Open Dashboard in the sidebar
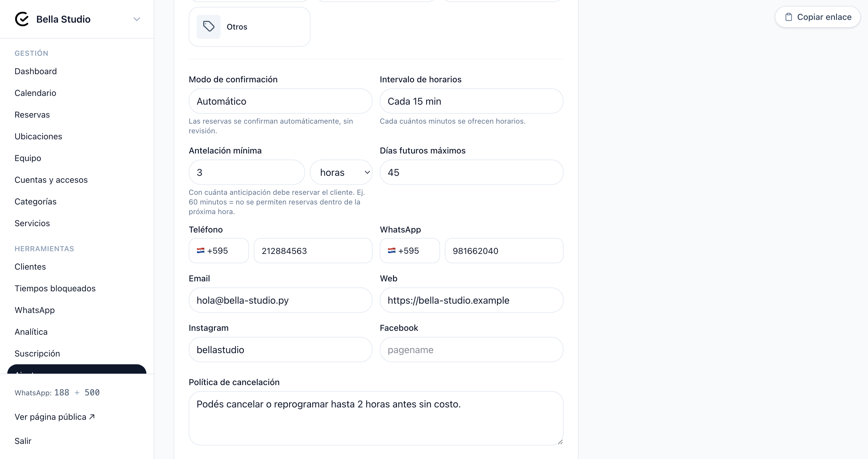 [x=36, y=71]
